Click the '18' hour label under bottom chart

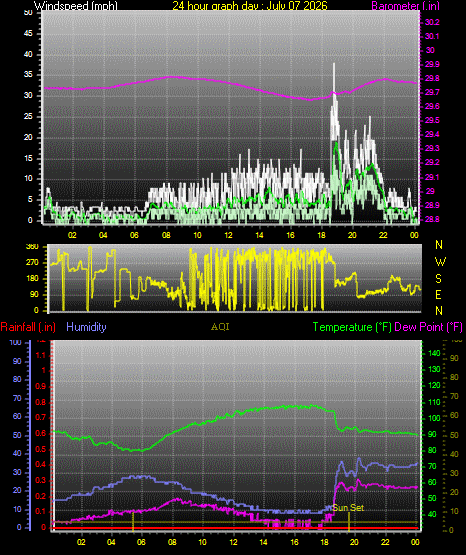[324, 542]
